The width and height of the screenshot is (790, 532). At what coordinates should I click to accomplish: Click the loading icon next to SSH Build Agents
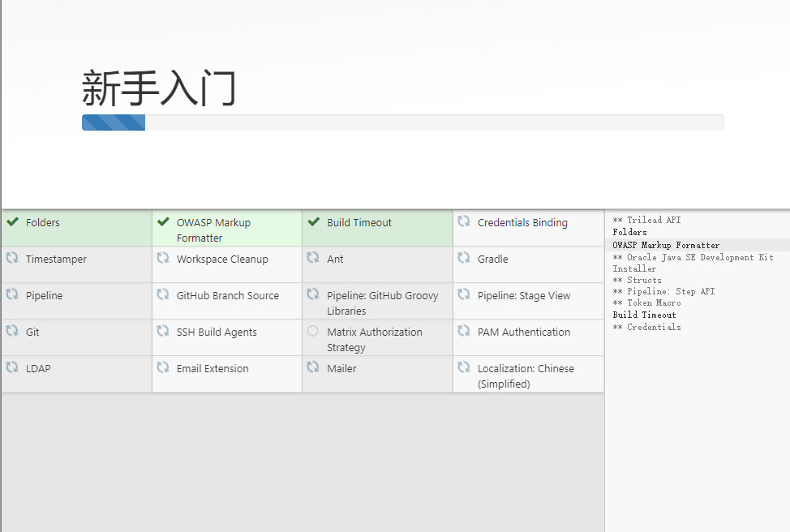(x=163, y=331)
